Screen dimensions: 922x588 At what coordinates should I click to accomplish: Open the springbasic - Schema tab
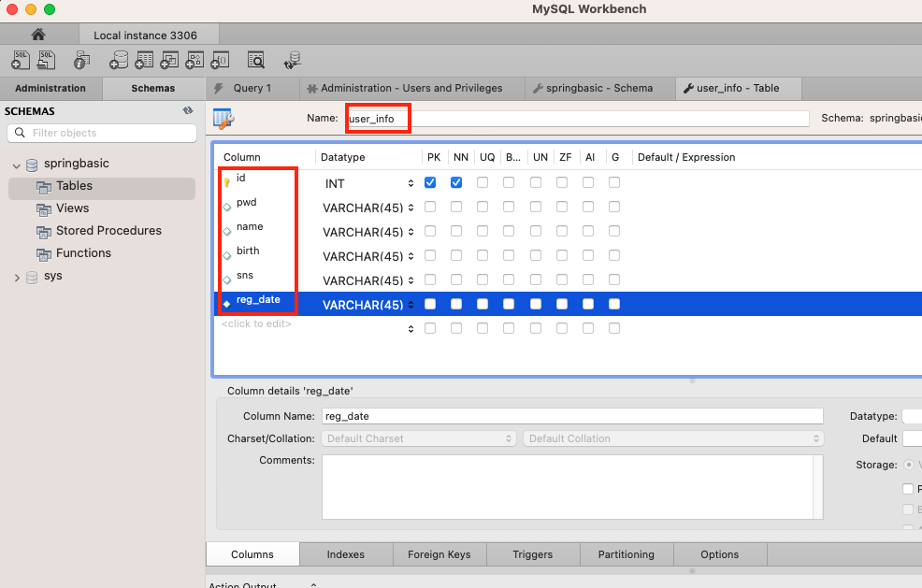[599, 88]
